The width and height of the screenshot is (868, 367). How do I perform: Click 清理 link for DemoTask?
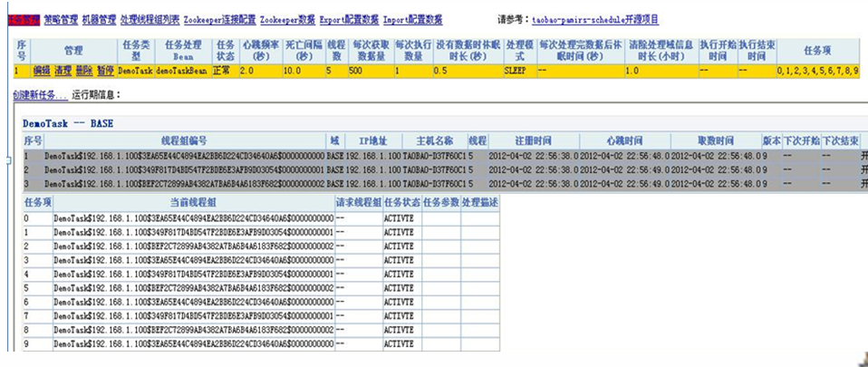coord(63,71)
